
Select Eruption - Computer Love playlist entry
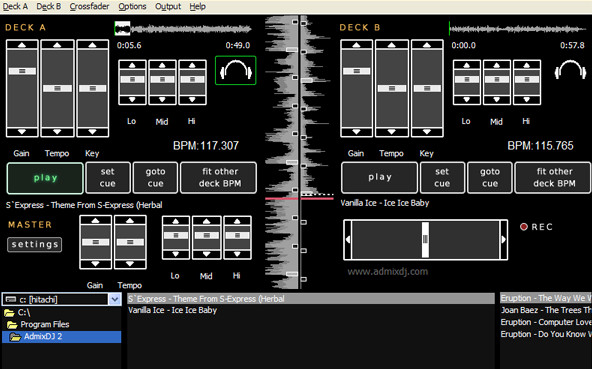click(546, 322)
